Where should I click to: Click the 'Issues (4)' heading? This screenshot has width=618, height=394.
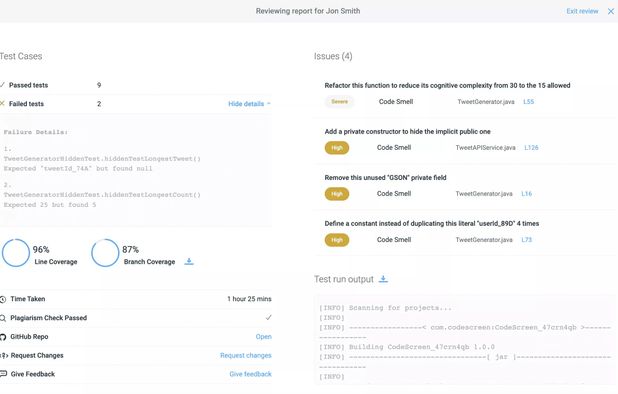333,56
